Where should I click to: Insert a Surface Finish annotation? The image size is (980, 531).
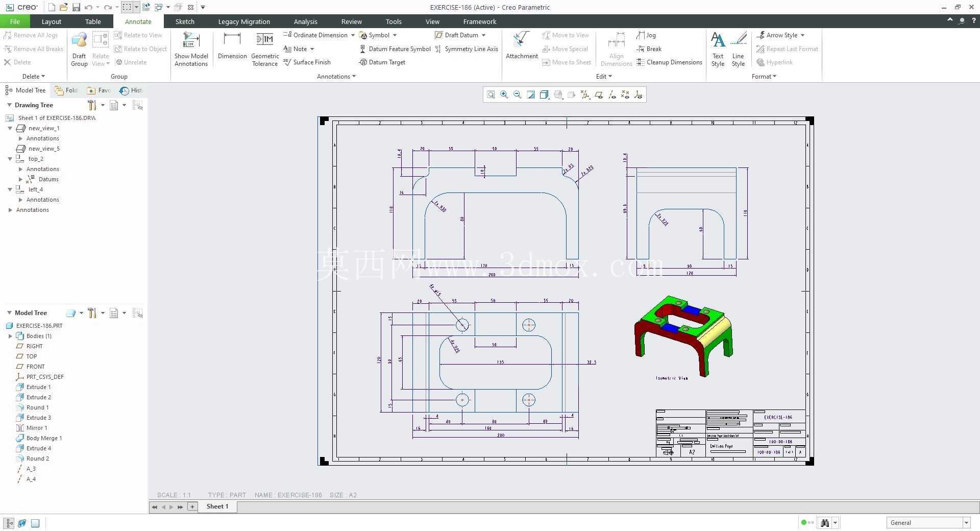pyautogui.click(x=307, y=62)
